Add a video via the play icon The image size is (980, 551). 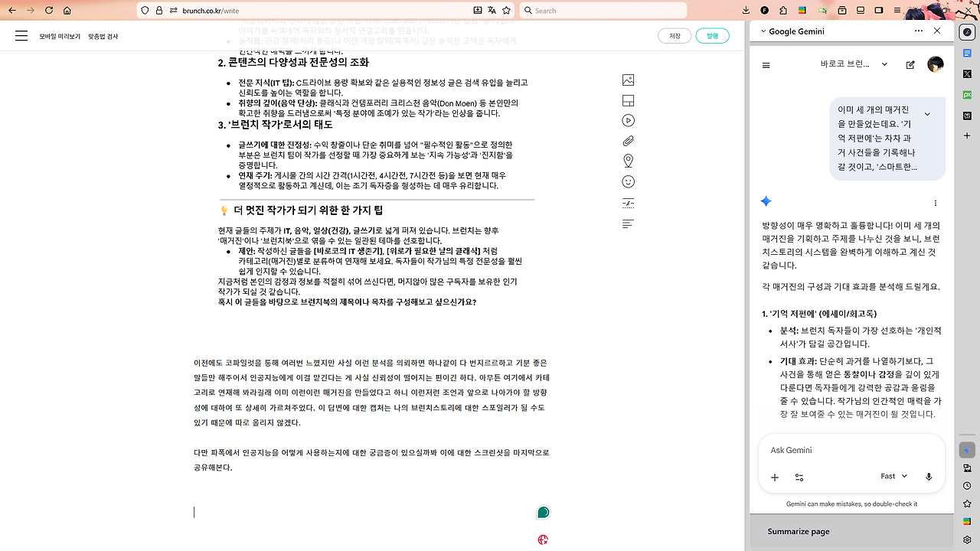coord(628,120)
